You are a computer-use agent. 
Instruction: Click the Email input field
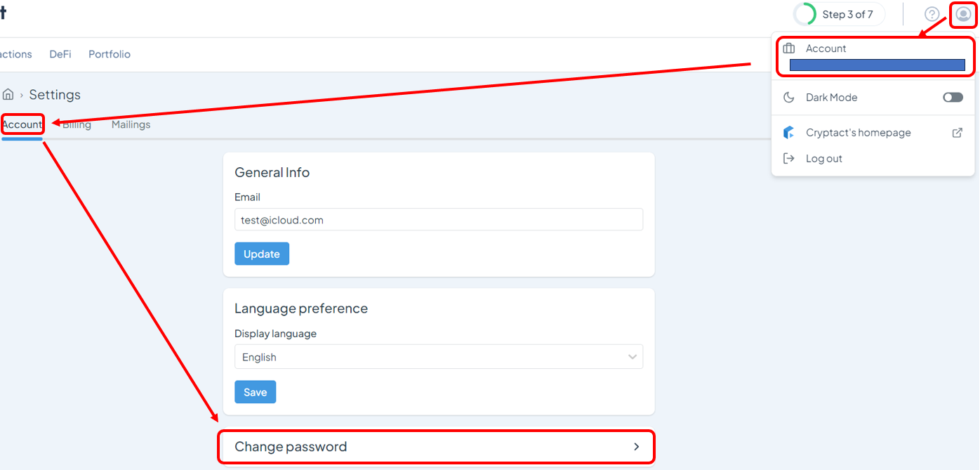click(x=439, y=220)
